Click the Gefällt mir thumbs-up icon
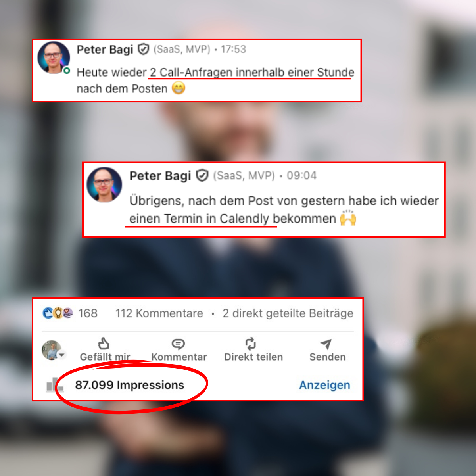 (x=104, y=344)
